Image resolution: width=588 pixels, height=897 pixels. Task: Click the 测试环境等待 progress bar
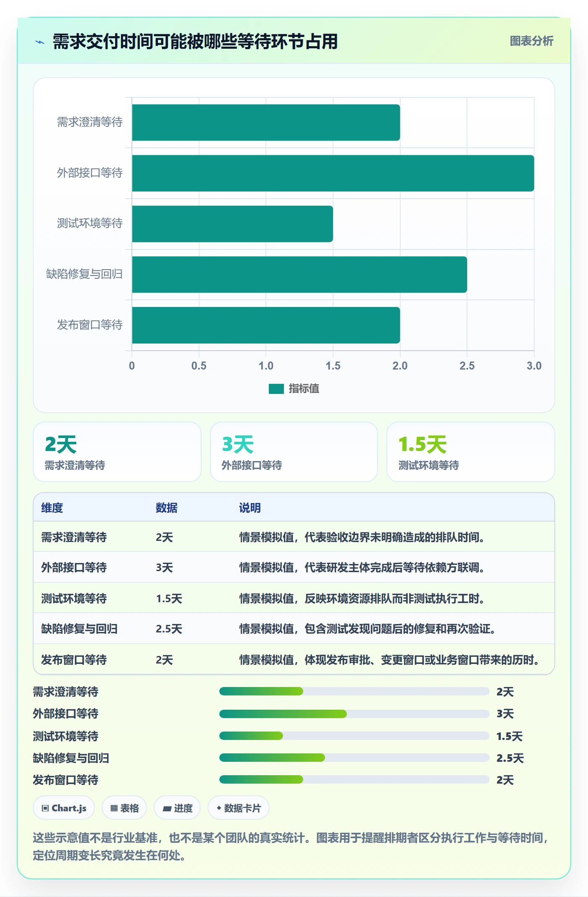coord(354,736)
